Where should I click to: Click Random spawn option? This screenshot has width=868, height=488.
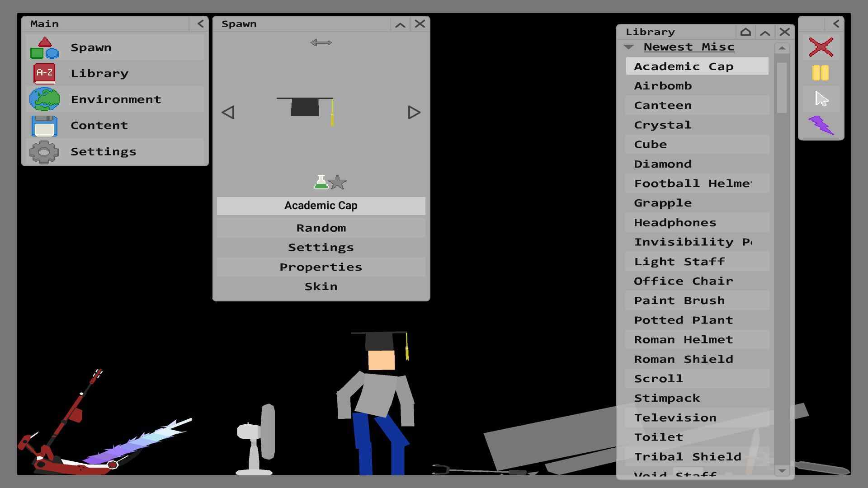[x=321, y=227]
